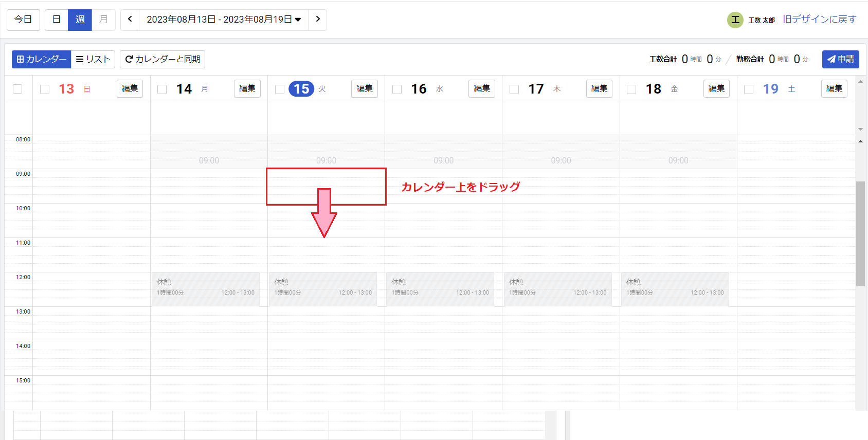Toggle select-all checkbox in header corner
This screenshot has width=868, height=440.
[17, 89]
